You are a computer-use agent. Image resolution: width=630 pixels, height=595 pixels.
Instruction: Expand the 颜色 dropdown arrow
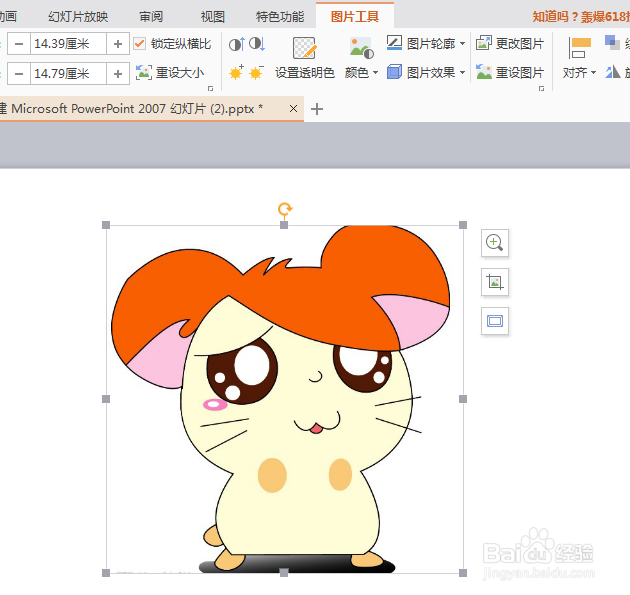(x=375, y=73)
